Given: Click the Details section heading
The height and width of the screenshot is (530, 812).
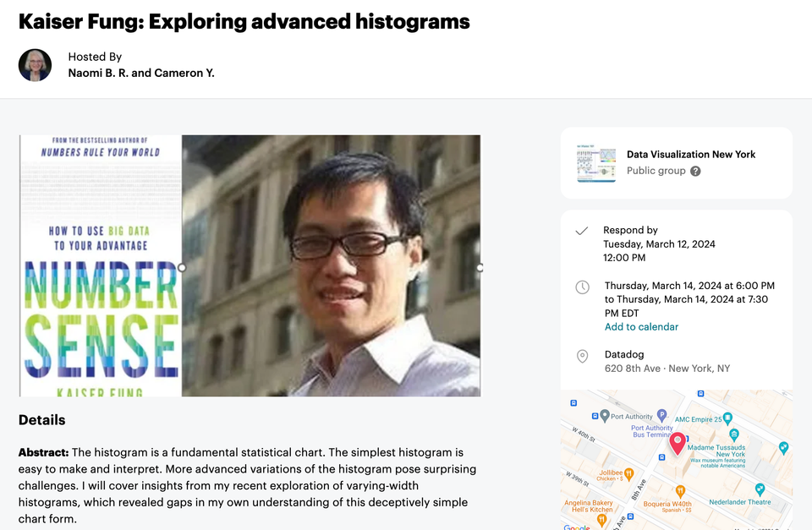Looking at the screenshot, I should tap(42, 420).
